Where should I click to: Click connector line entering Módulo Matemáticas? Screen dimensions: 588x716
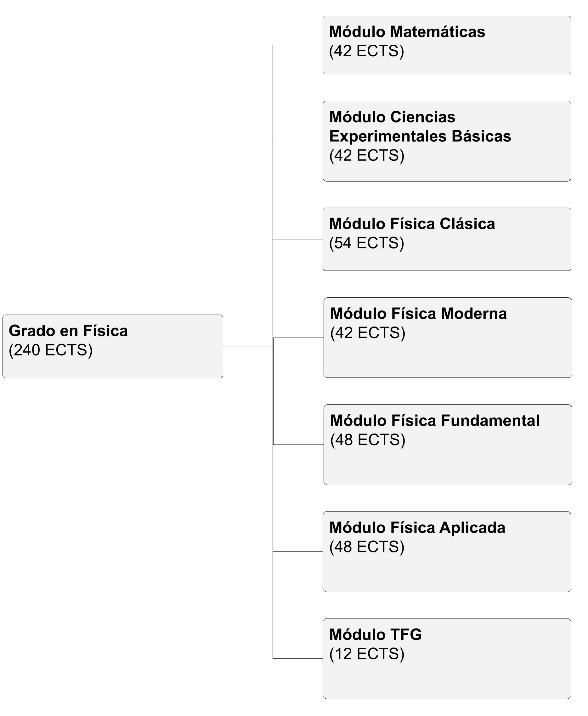(298, 45)
